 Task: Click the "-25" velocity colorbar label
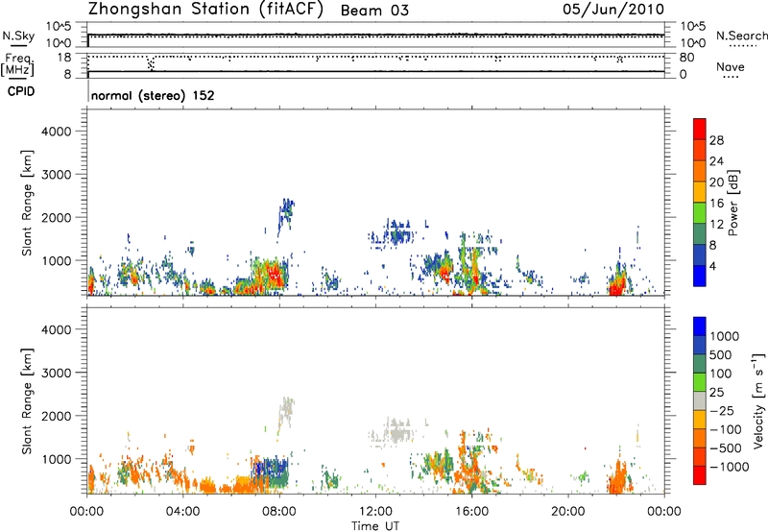(x=721, y=411)
